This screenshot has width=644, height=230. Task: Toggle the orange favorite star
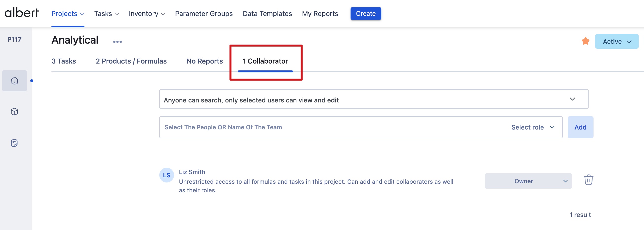(x=585, y=41)
